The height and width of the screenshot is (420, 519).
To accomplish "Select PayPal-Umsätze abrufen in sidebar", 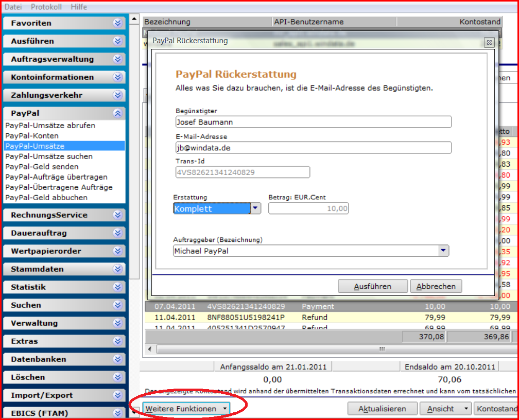I will (50, 126).
